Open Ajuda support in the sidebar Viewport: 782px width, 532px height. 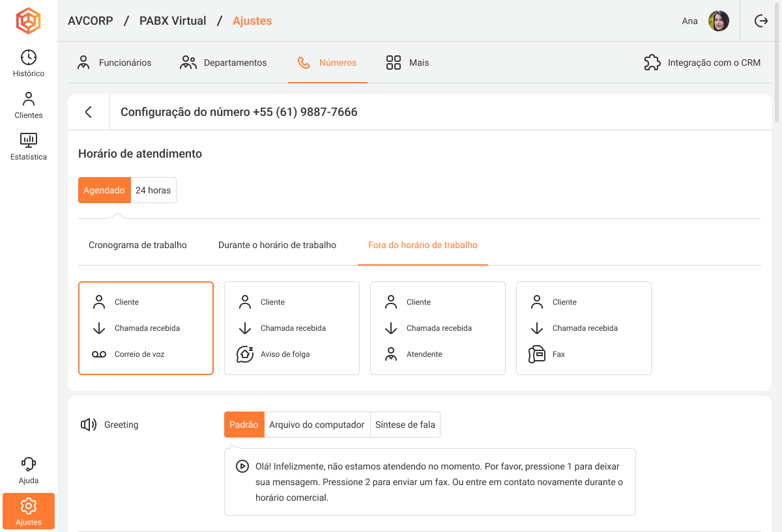tap(29, 471)
